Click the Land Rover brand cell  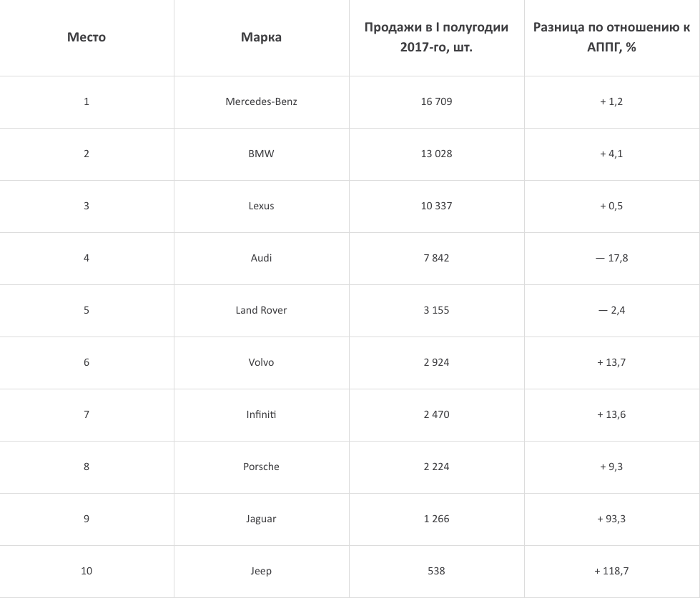(261, 310)
